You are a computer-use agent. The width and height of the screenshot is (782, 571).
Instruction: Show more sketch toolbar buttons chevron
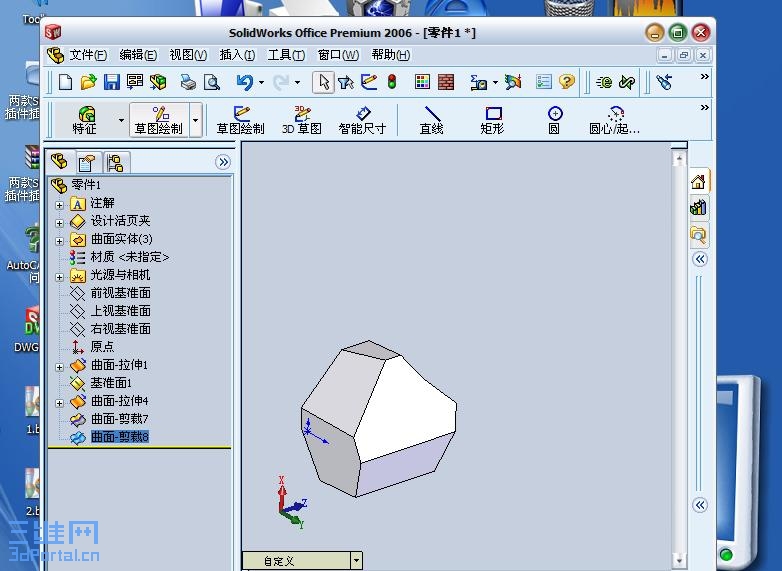pos(704,107)
